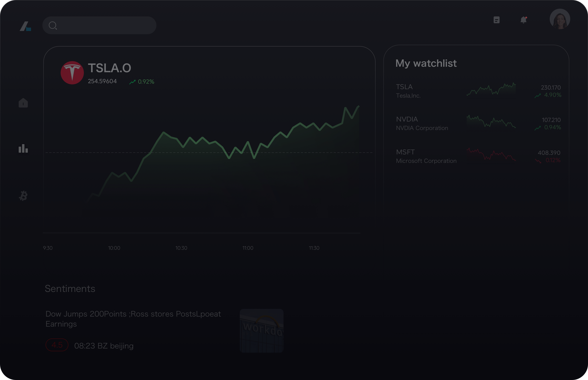This screenshot has height=380, width=588.
Task: Click the search magnifier icon
Action: (53, 25)
